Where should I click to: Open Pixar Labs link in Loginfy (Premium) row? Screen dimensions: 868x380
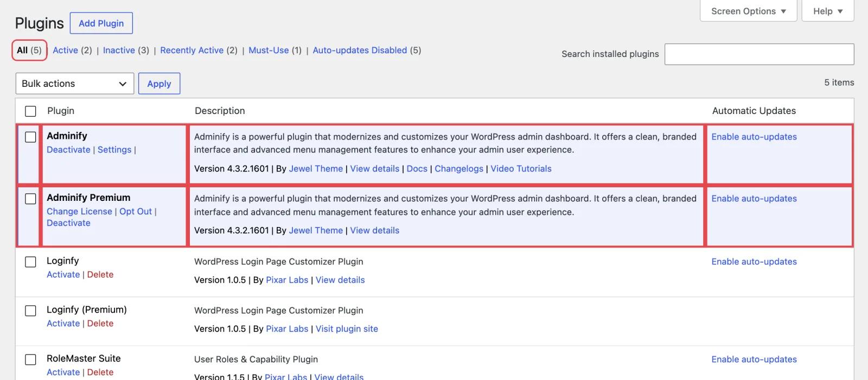pyautogui.click(x=287, y=329)
